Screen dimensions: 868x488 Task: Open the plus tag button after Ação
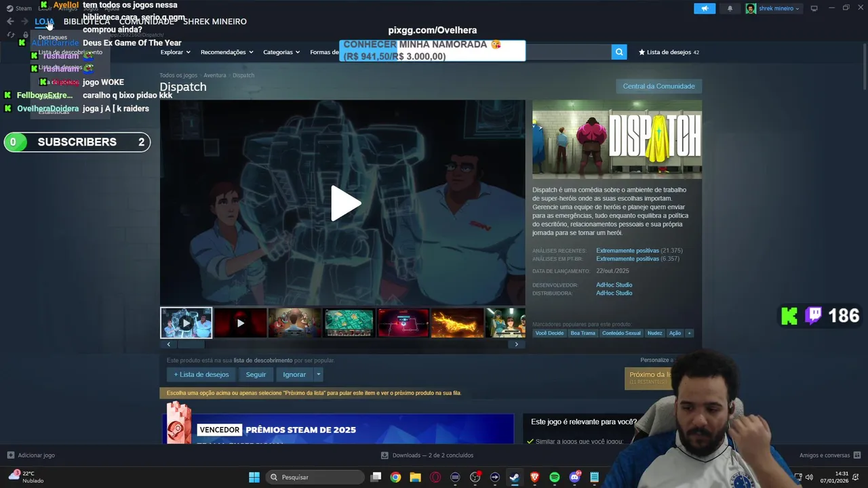[689, 333]
